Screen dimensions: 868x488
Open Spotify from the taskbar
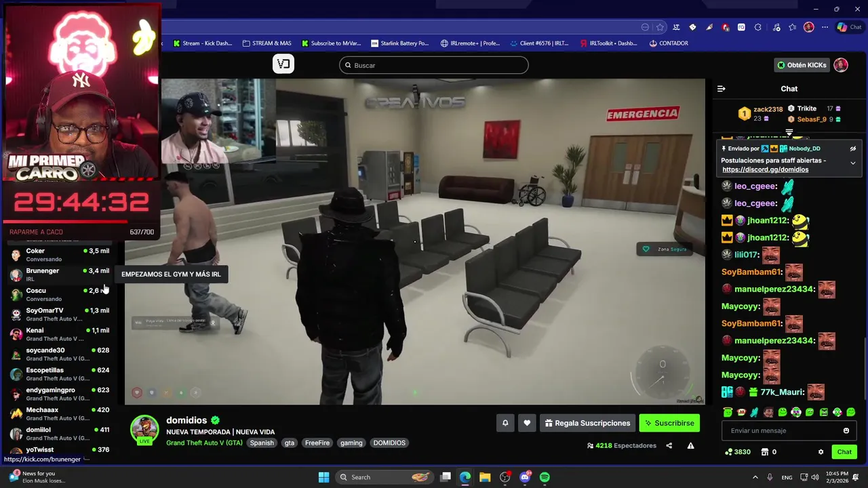(x=545, y=477)
